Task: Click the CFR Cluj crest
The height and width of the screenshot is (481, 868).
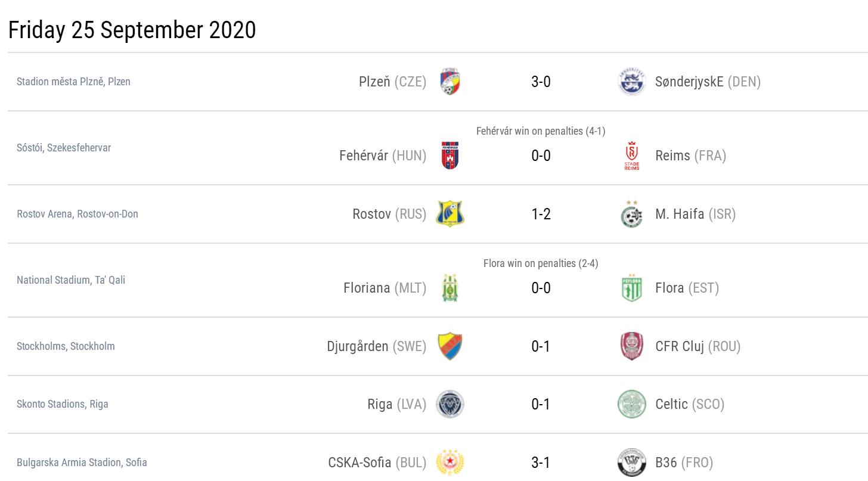Action: pos(631,346)
